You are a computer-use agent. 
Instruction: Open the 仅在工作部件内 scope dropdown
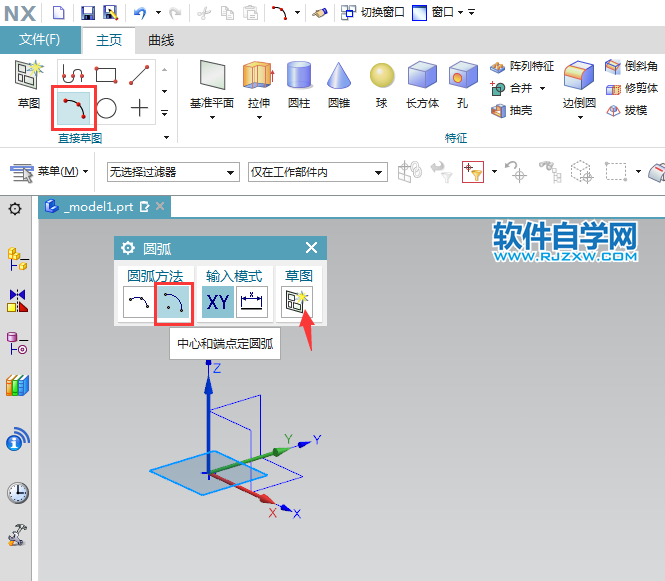[318, 172]
